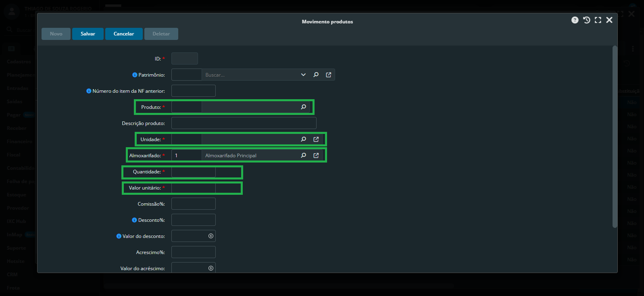The image size is (644, 296).
Task: Click the Patrimônio search magnifier icon
Action: (316, 75)
